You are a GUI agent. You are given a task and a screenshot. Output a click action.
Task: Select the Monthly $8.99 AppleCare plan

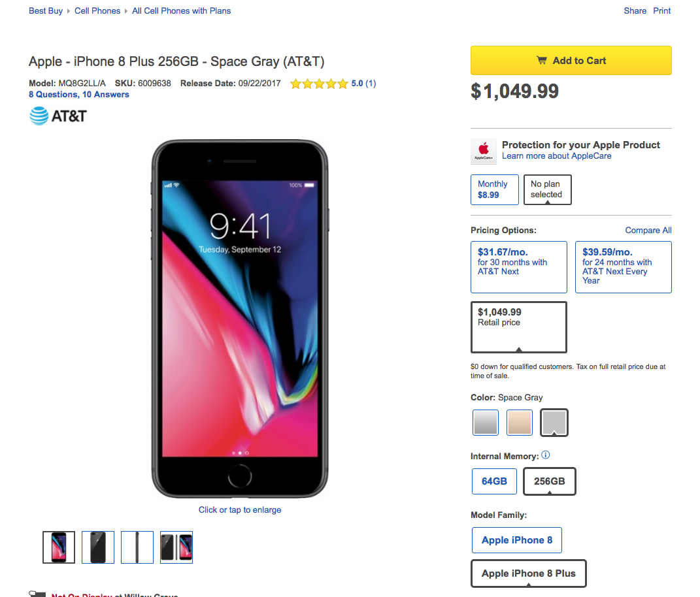point(495,189)
